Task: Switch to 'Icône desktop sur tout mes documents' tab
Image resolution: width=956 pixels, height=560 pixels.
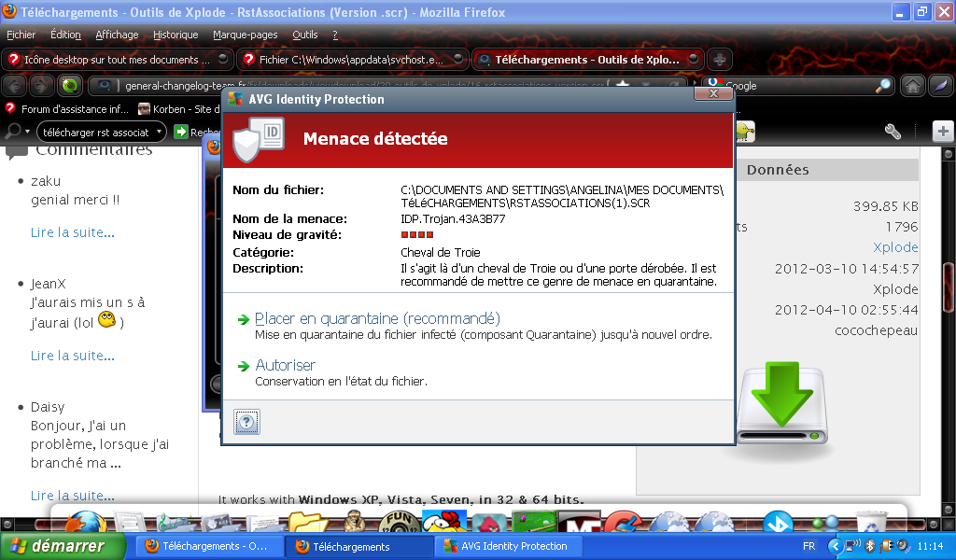Action: (x=116, y=60)
